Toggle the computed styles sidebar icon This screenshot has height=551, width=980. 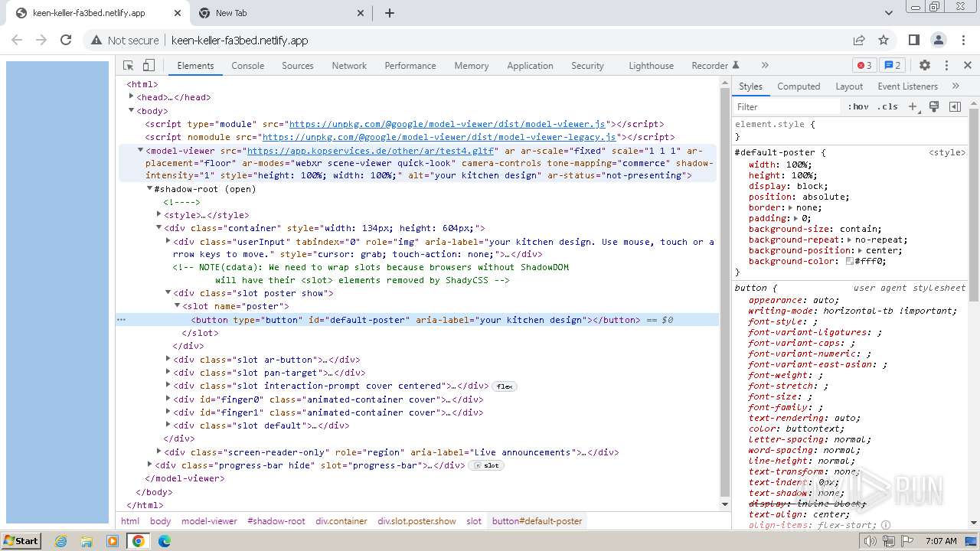point(955,106)
